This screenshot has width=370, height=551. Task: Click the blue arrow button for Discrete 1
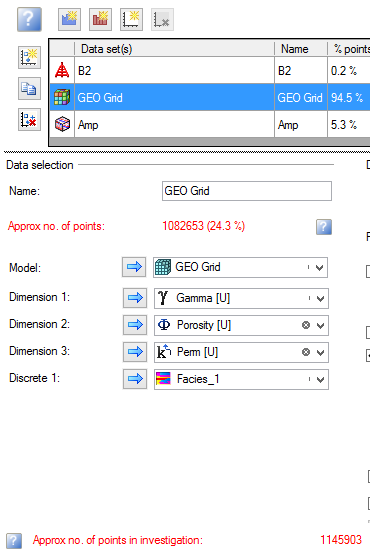[135, 379]
